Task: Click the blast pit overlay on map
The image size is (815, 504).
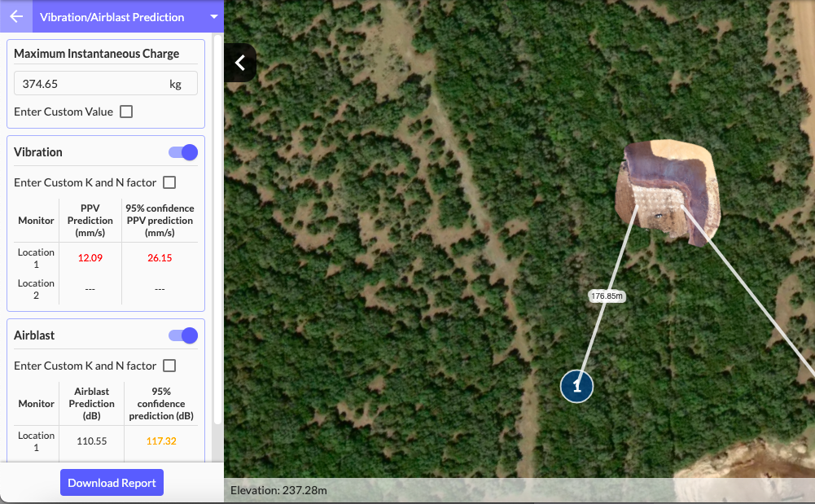Action: click(669, 191)
